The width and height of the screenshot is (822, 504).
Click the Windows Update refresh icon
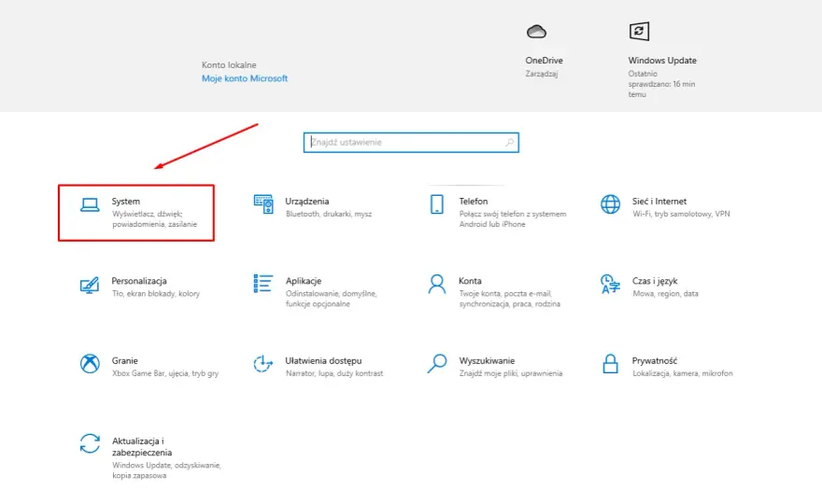tap(639, 32)
